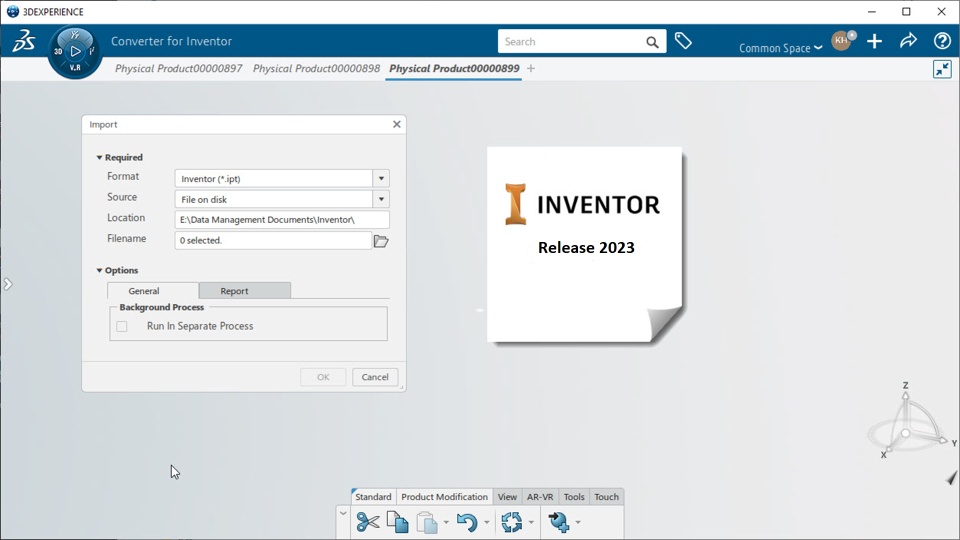Click the plus add icon in top bar
Image resolution: width=960 pixels, height=540 pixels.
pos(874,41)
